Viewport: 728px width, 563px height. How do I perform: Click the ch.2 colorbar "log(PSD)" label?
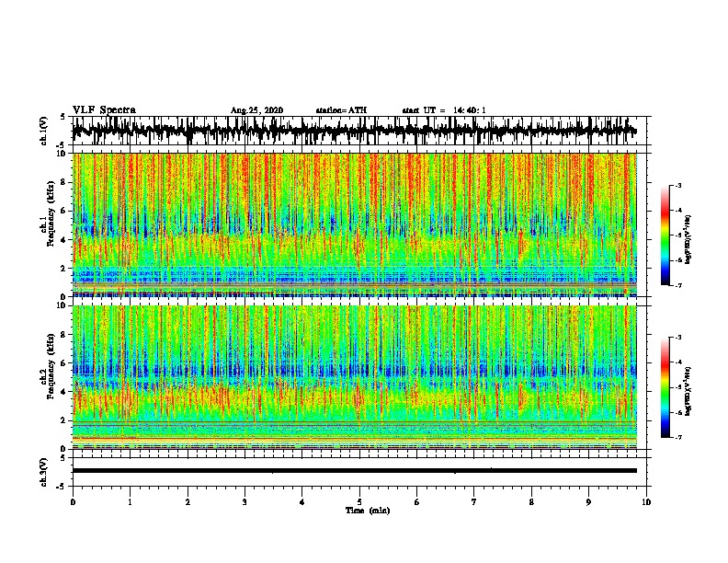[x=688, y=391]
